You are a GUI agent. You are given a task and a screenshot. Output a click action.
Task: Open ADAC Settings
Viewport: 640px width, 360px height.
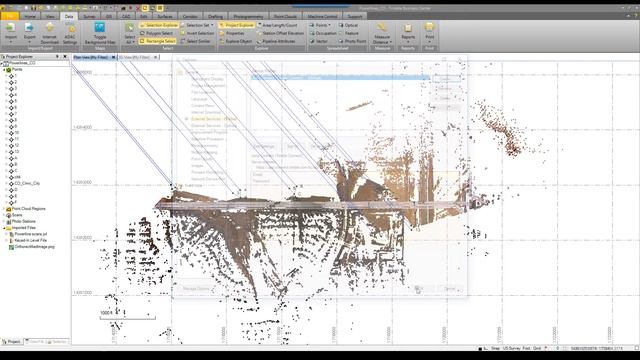(x=70, y=33)
